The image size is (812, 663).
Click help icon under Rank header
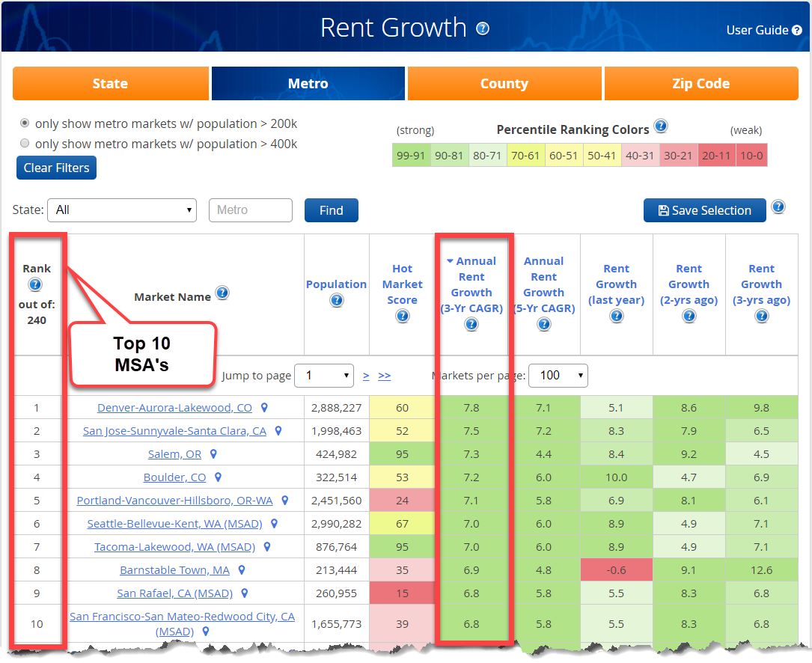pos(35,285)
